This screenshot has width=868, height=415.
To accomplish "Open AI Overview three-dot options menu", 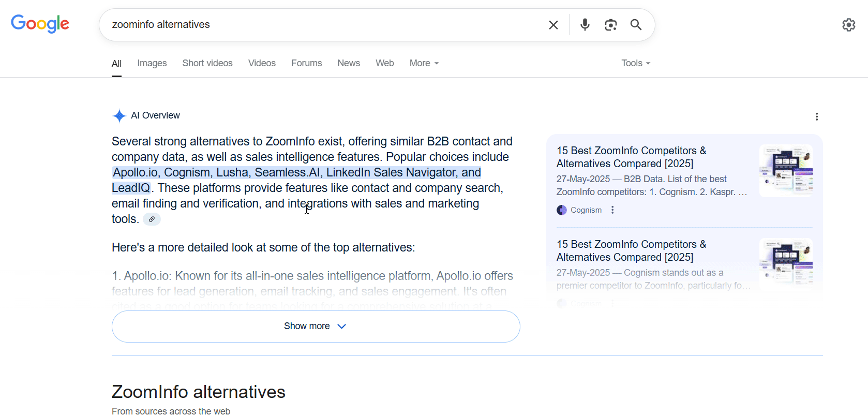I will tap(817, 117).
